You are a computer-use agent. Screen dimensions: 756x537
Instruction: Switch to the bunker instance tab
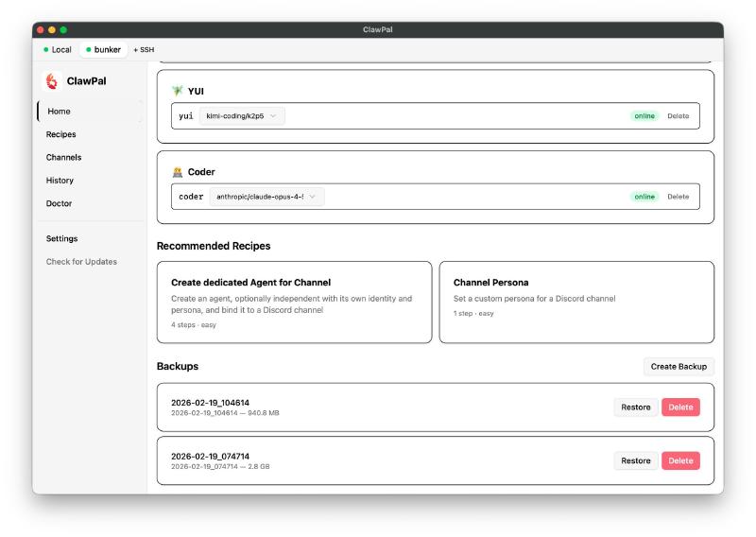click(103, 49)
